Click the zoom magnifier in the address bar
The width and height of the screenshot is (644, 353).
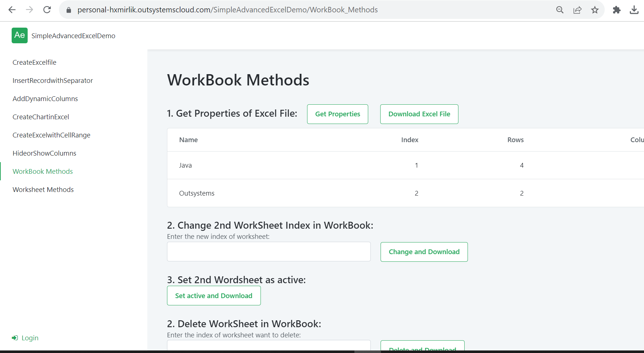tap(560, 10)
